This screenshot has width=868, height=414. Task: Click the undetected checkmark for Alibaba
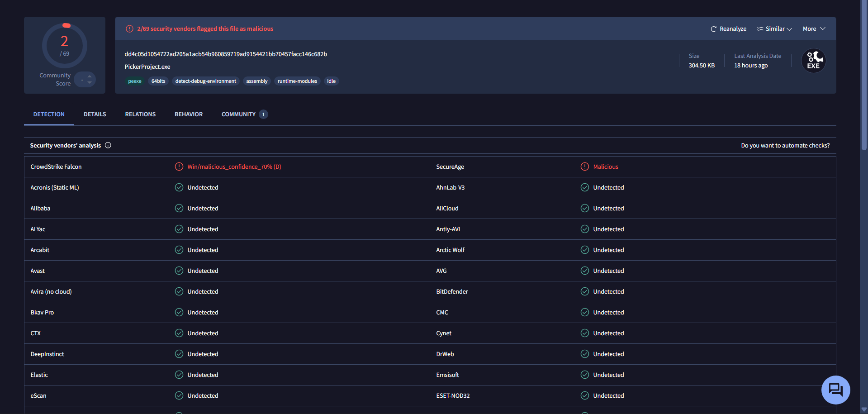179,208
